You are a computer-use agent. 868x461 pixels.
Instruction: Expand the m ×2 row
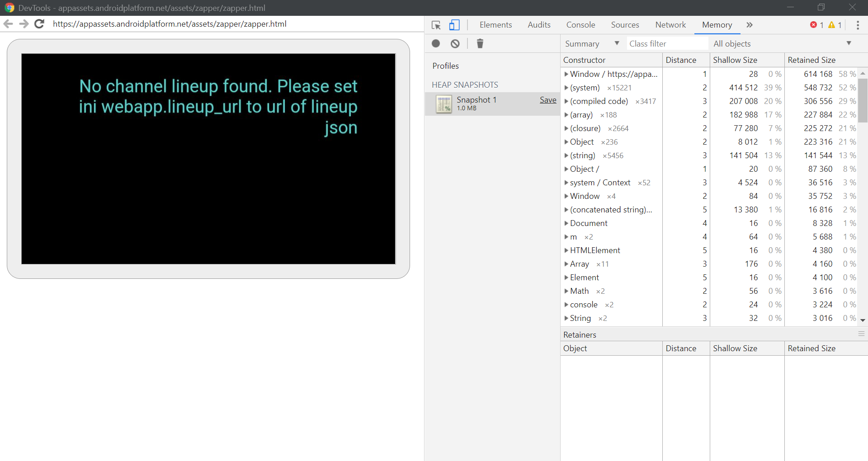pyautogui.click(x=566, y=237)
